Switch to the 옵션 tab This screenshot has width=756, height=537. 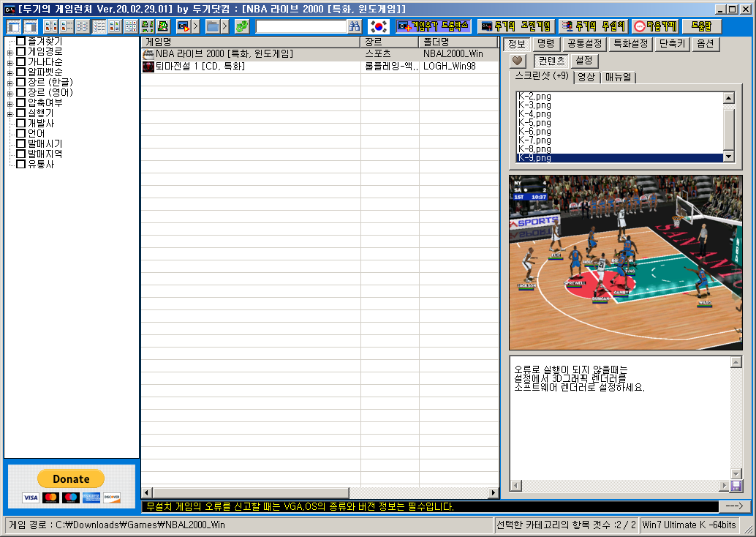coord(706,44)
